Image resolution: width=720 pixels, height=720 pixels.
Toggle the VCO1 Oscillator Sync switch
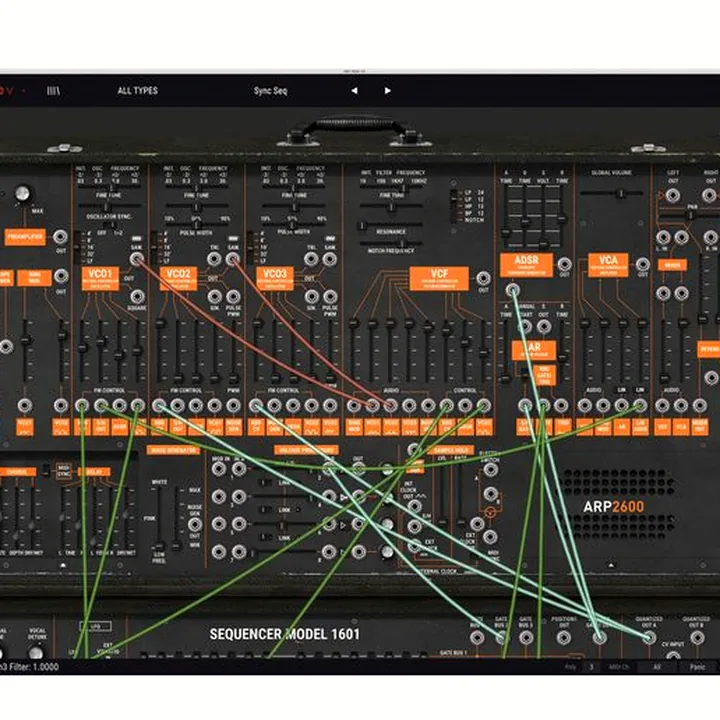(110, 225)
